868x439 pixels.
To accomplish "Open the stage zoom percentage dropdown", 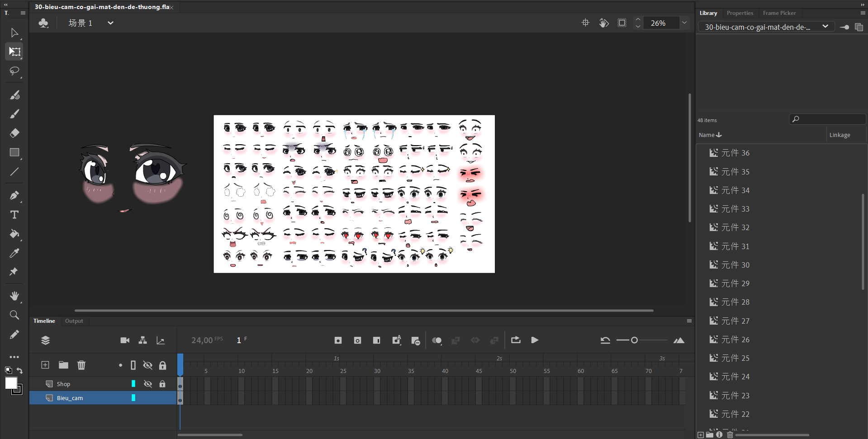I will [x=684, y=23].
